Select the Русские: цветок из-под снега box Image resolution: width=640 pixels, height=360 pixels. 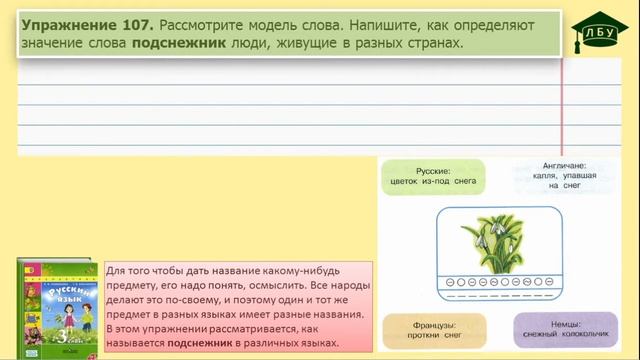point(433,177)
